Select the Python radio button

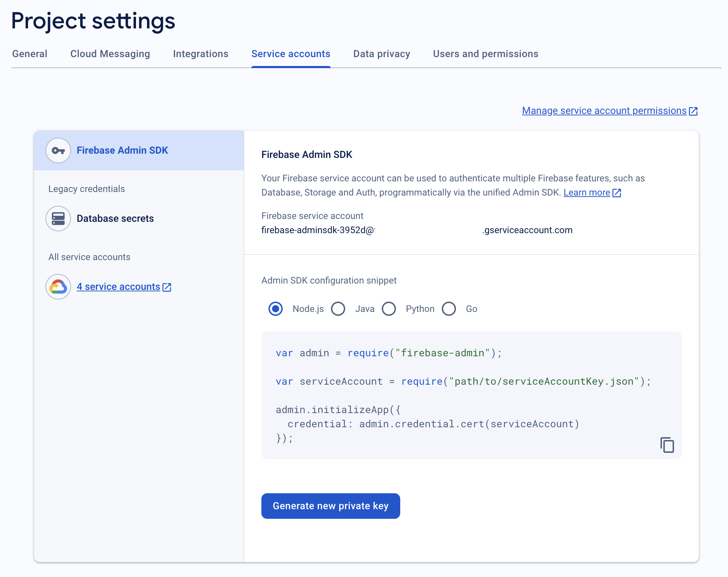point(389,309)
